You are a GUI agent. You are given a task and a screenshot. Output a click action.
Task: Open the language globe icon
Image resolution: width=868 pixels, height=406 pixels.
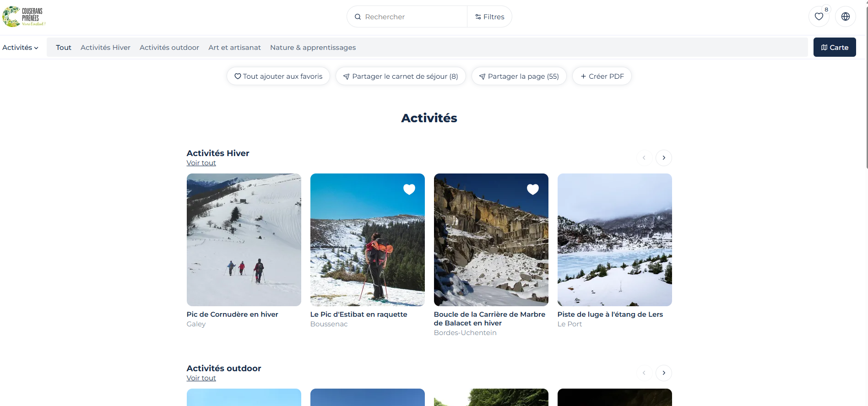[x=845, y=17]
